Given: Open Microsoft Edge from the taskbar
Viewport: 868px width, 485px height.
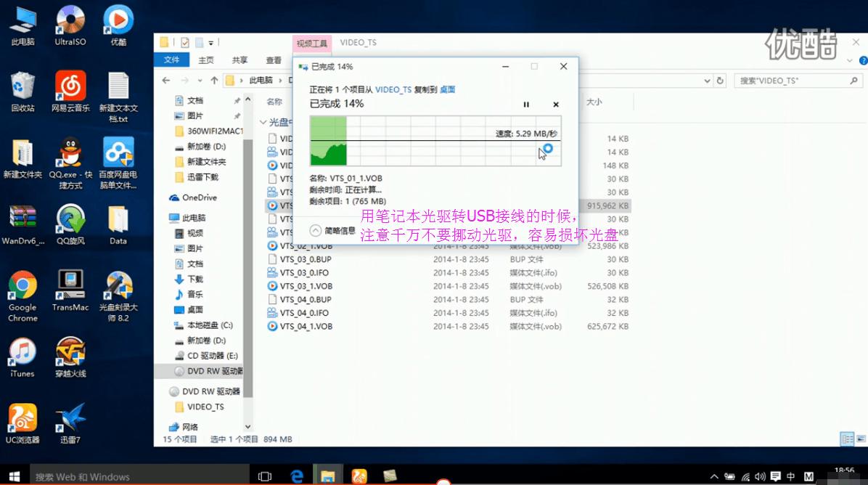Looking at the screenshot, I should (296, 476).
